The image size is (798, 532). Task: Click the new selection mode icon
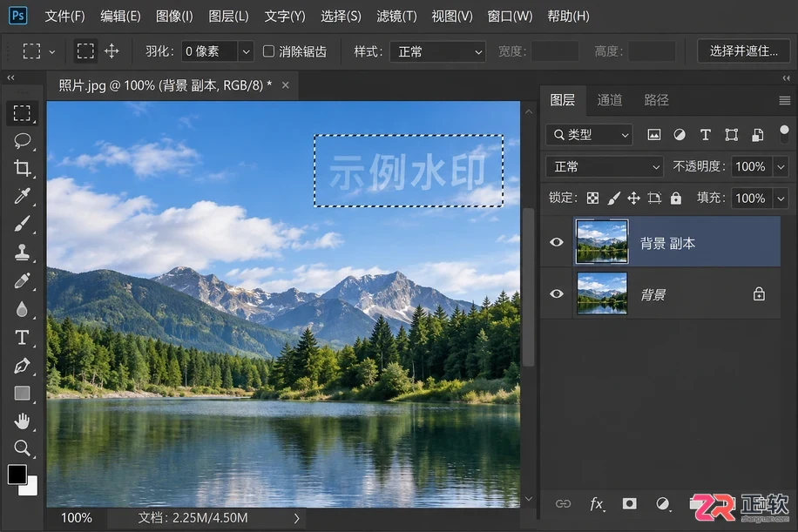point(85,51)
